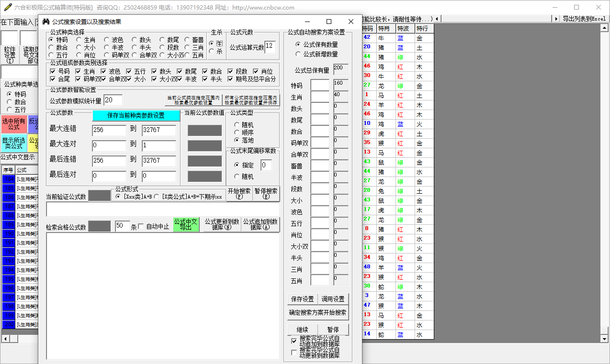Select the 畜兽 formula type radio
The height and width of the screenshot is (364, 610).
[x=187, y=40]
